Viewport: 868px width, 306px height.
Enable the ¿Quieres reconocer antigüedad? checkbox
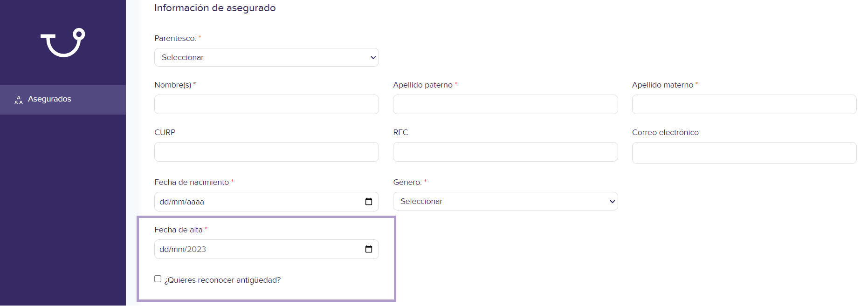click(x=158, y=279)
